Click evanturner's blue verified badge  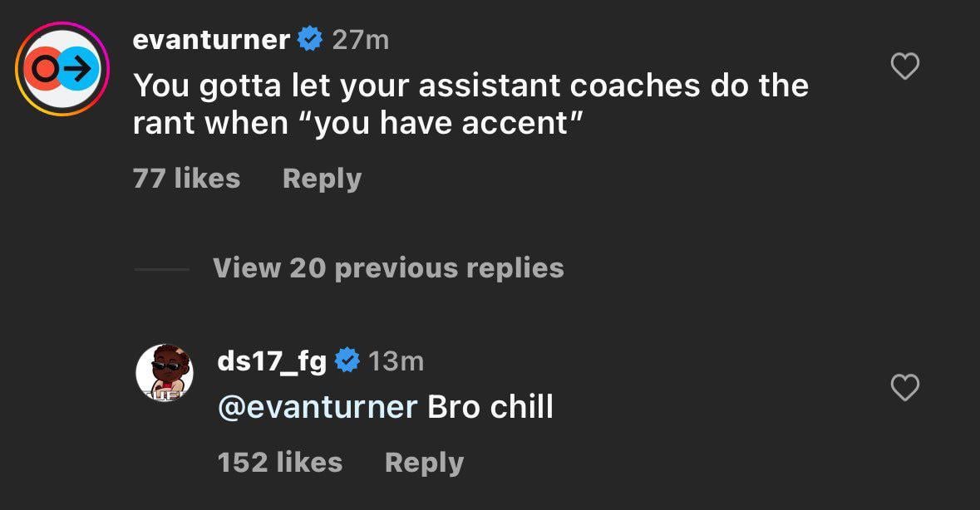(310, 39)
